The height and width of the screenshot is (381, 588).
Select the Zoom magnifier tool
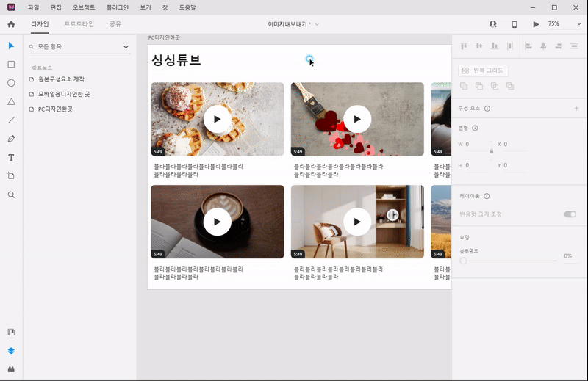[x=11, y=195]
